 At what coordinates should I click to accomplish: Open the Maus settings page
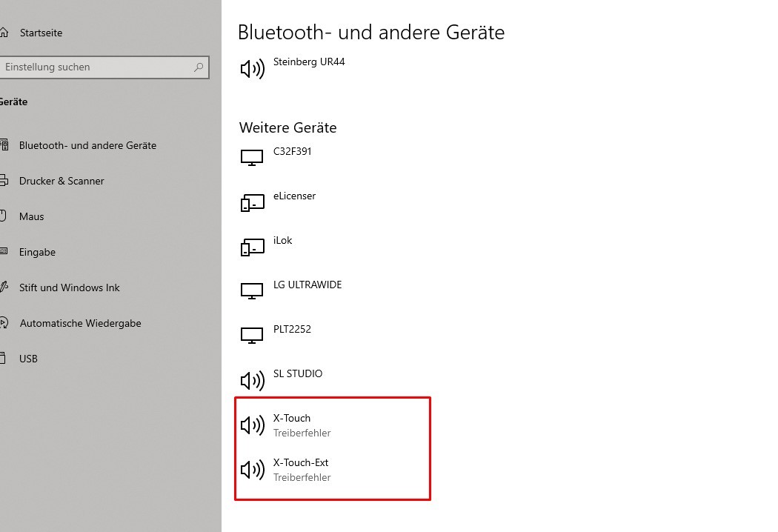click(x=31, y=217)
